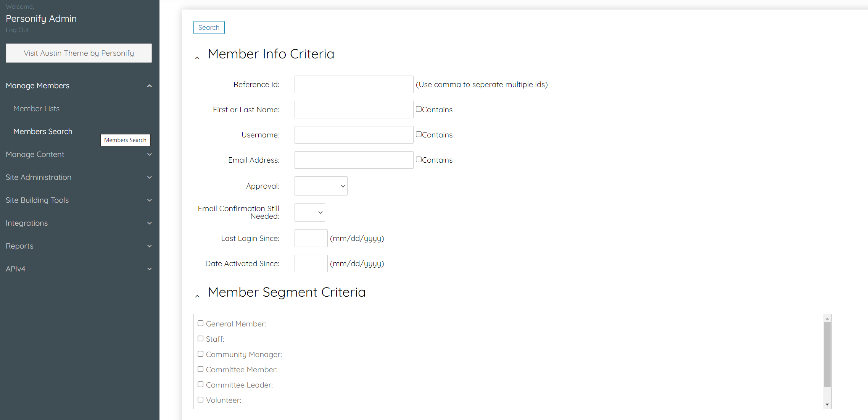Viewport: 868px width, 420px height.
Task: Focus the Date Activated Since date field
Action: (x=311, y=263)
